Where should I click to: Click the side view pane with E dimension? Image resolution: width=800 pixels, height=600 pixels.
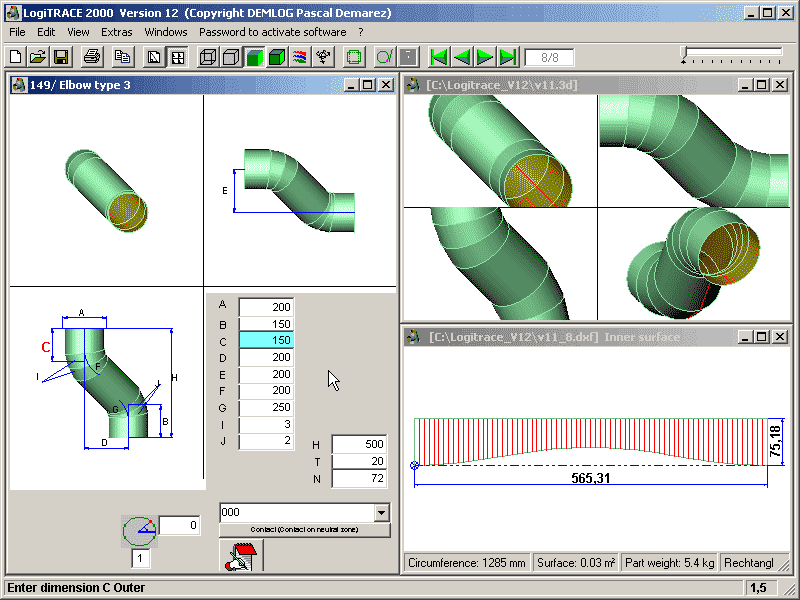(300, 190)
